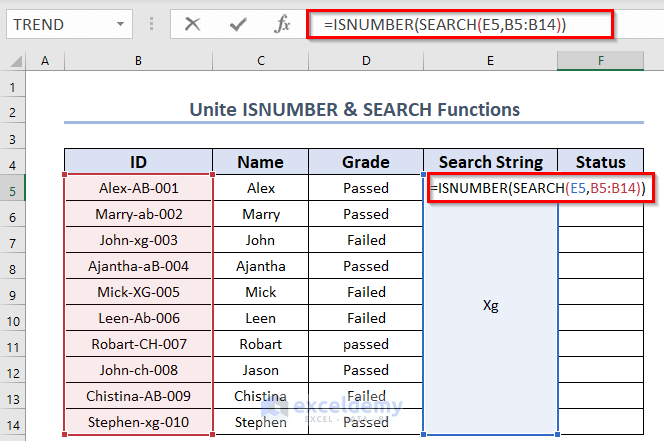Click cell with Alex-AB-001

click(138, 188)
